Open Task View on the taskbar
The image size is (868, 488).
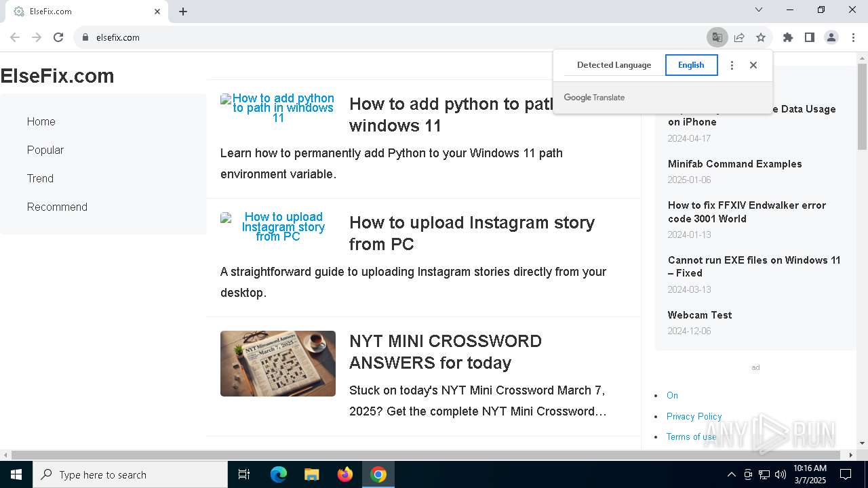coord(244,474)
